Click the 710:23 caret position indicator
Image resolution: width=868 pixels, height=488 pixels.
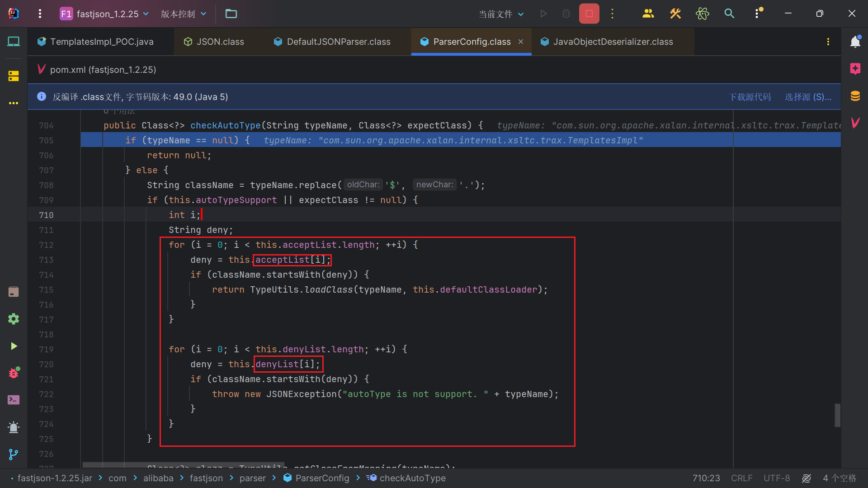click(x=706, y=478)
